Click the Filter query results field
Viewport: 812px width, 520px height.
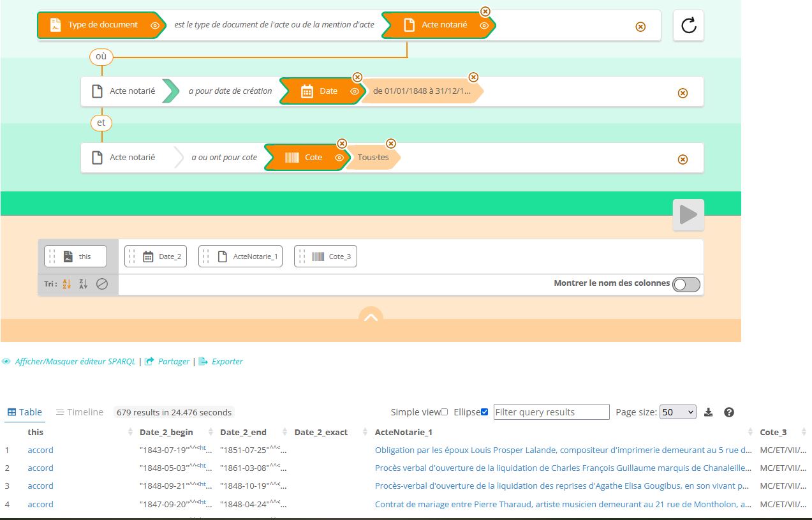(551, 412)
